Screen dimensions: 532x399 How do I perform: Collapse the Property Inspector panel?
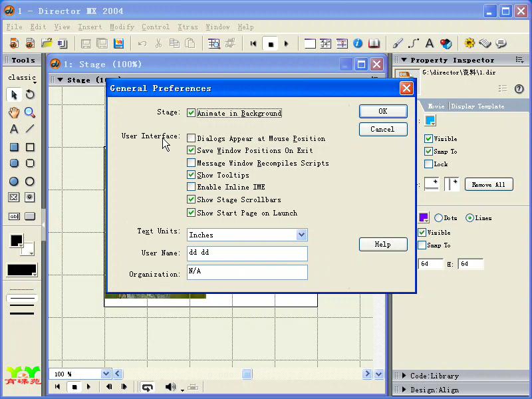click(404, 60)
